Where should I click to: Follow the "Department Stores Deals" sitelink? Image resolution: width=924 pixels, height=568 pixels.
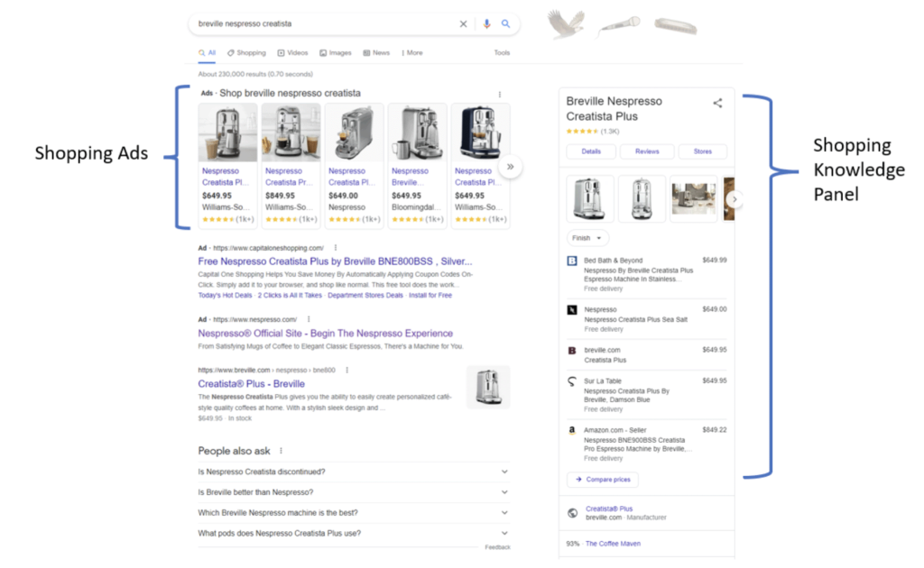(x=365, y=296)
